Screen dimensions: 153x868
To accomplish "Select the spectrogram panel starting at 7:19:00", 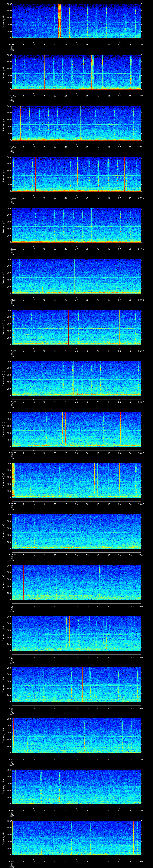I will coord(76,174).
